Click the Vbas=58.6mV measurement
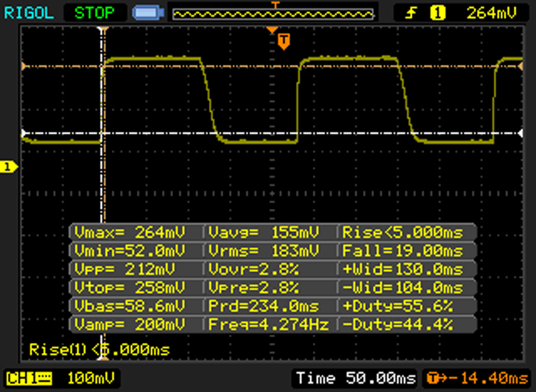 coord(129,306)
